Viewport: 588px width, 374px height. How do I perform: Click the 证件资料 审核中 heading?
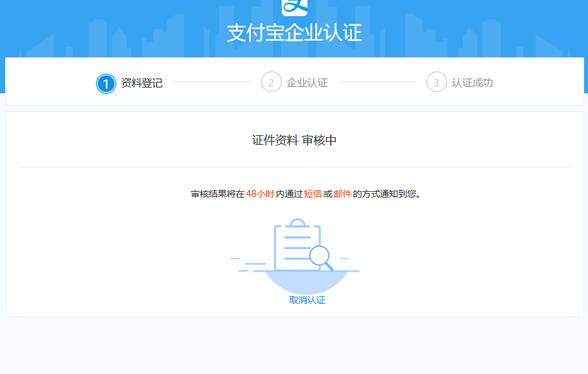[295, 140]
